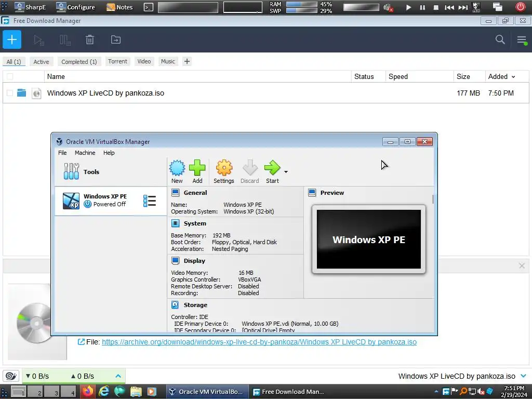Open the FDM hamburger main menu
The width and height of the screenshot is (532, 399).
[x=522, y=39]
